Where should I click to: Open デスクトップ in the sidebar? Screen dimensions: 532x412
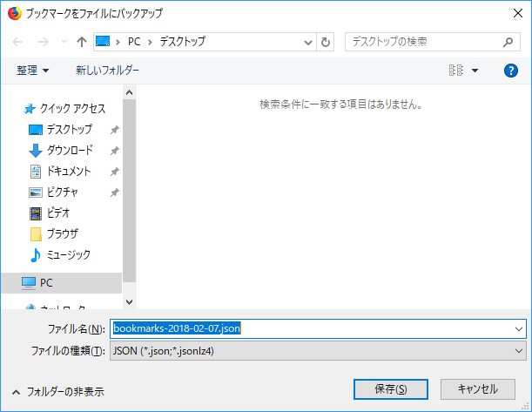pyautogui.click(x=69, y=129)
